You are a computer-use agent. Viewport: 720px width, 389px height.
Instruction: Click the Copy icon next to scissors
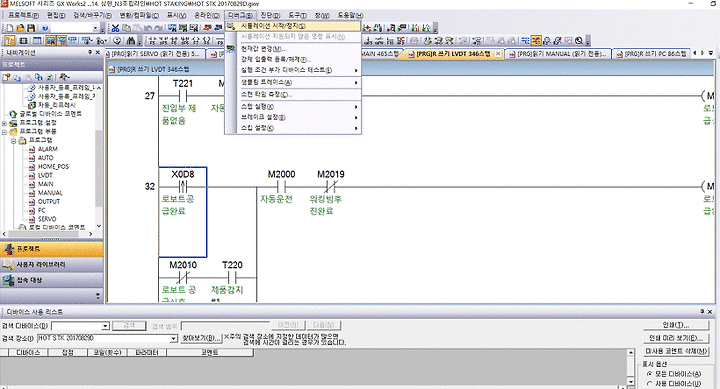pyautogui.click(x=127, y=28)
